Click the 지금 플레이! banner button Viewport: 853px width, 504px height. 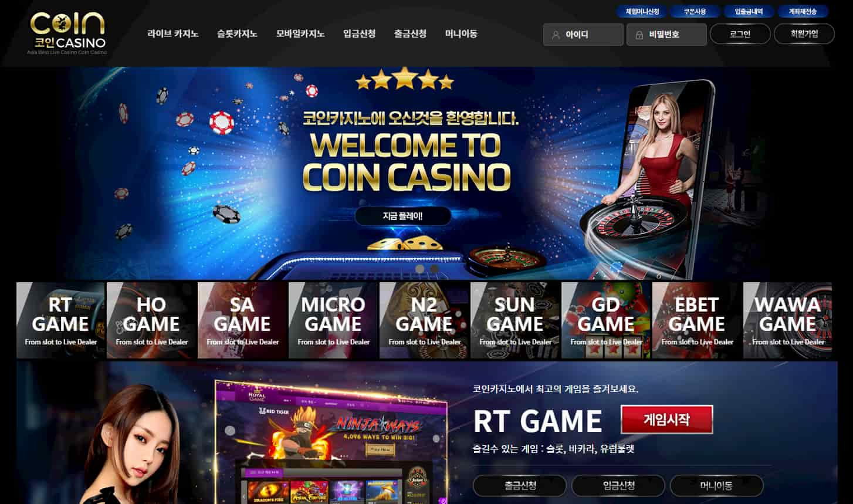[402, 216]
